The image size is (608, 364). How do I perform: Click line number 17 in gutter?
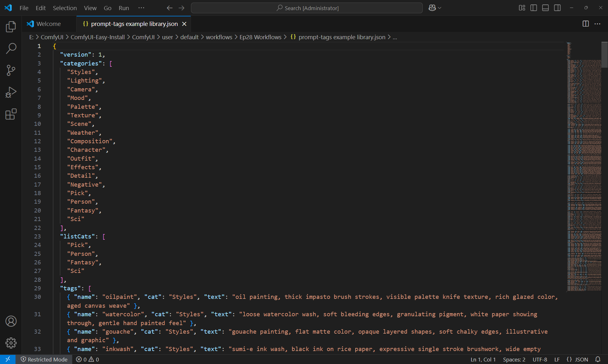[37, 185]
